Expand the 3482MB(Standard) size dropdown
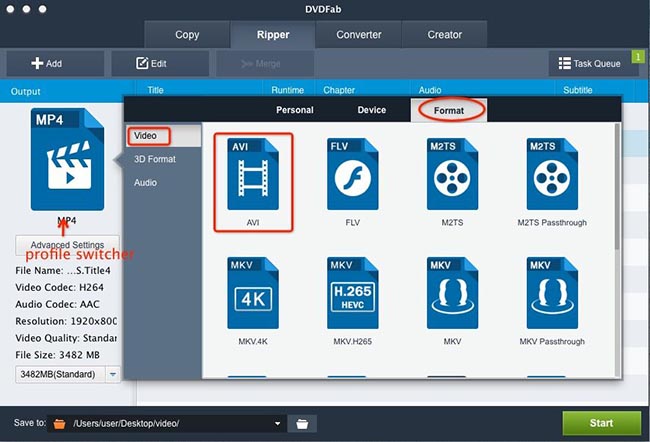Viewport: 650px width, 442px height. pyautogui.click(x=113, y=374)
